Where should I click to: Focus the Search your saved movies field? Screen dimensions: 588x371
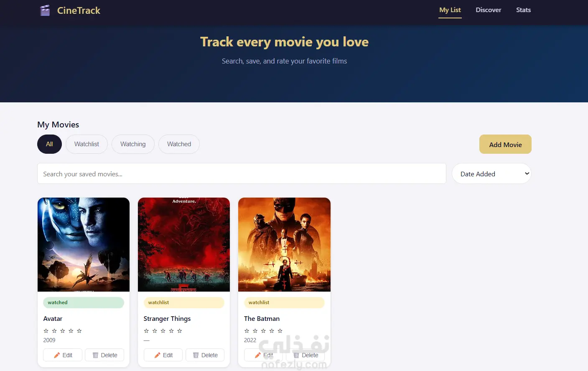tap(242, 173)
